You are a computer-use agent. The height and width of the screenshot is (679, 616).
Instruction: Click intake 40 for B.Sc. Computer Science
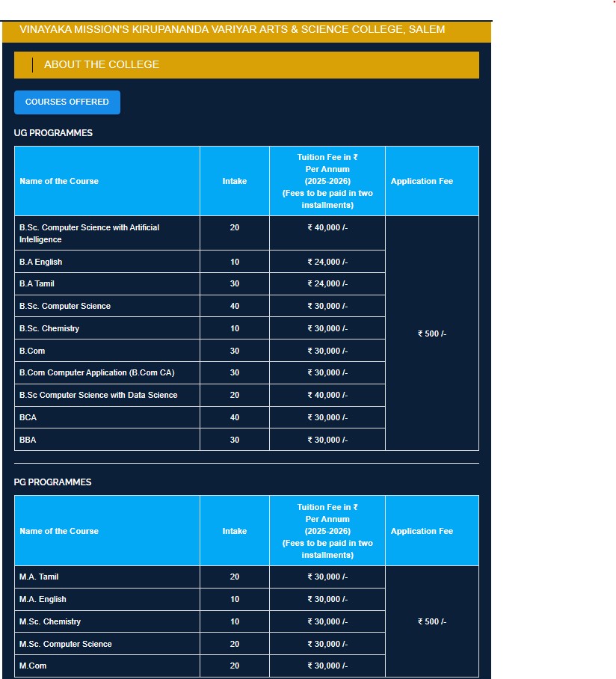[x=235, y=306]
